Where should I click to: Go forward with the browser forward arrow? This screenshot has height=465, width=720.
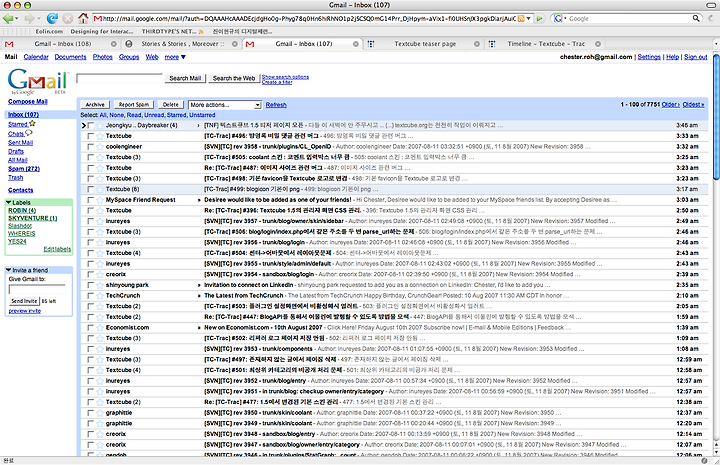(29, 18)
